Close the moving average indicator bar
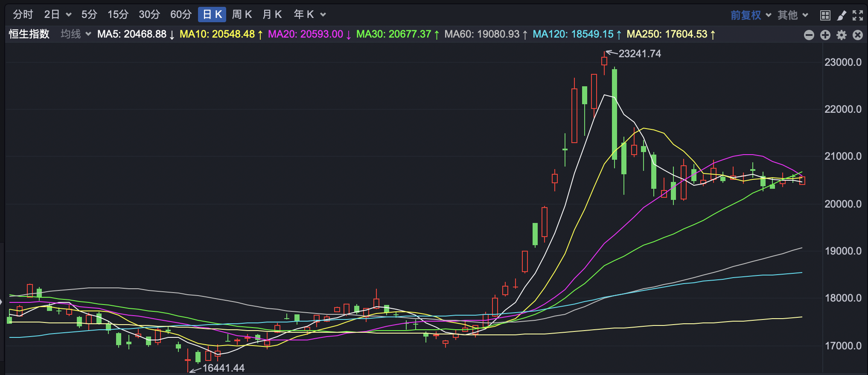Image resolution: width=868 pixels, height=375 pixels. pyautogui.click(x=858, y=35)
